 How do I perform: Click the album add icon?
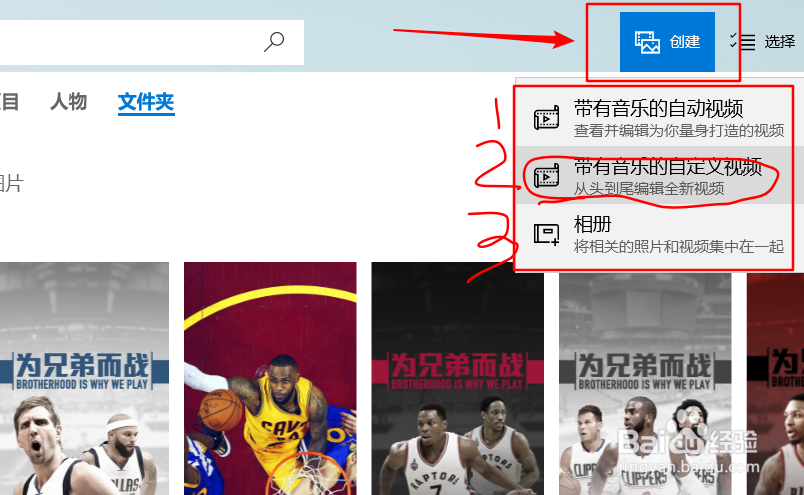click(547, 234)
